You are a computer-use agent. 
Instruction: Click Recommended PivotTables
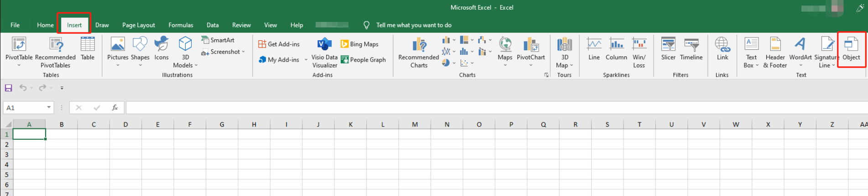(55, 52)
